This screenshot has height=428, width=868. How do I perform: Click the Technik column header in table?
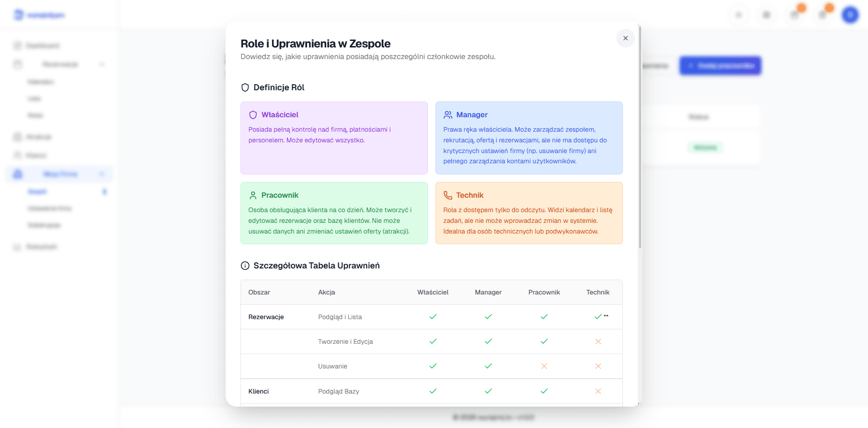(x=598, y=292)
